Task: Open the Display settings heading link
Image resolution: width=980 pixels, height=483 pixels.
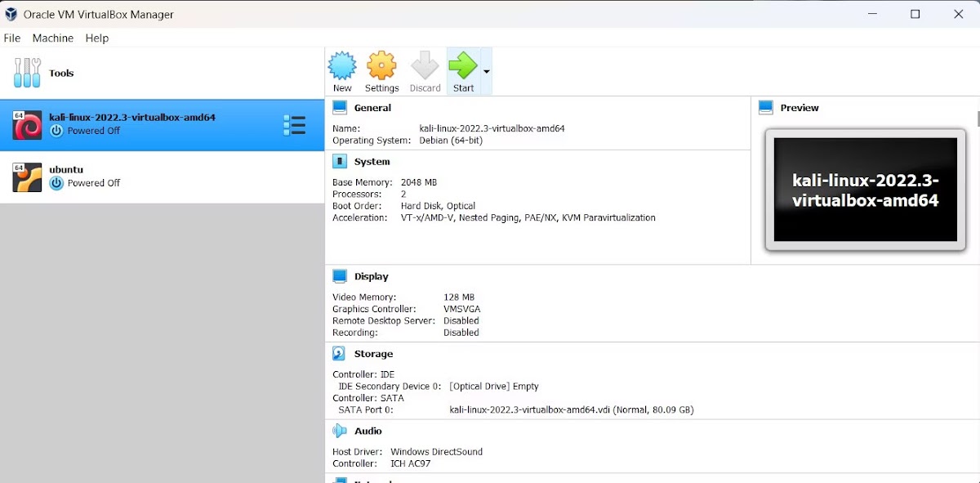Action: pyautogui.click(x=372, y=277)
